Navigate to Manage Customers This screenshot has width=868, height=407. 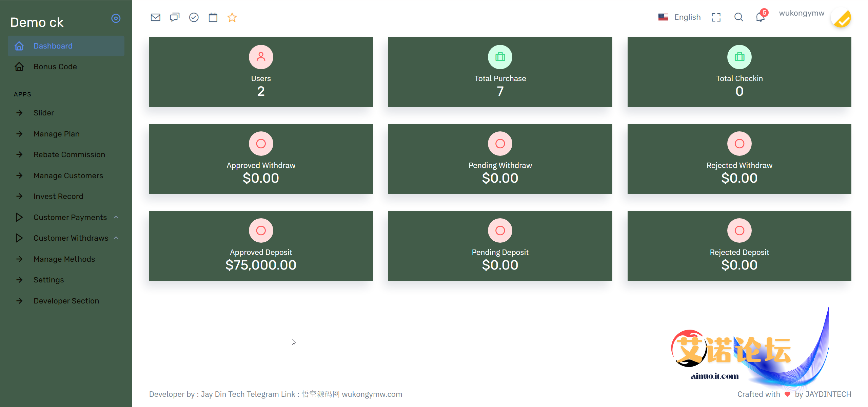coord(68,175)
